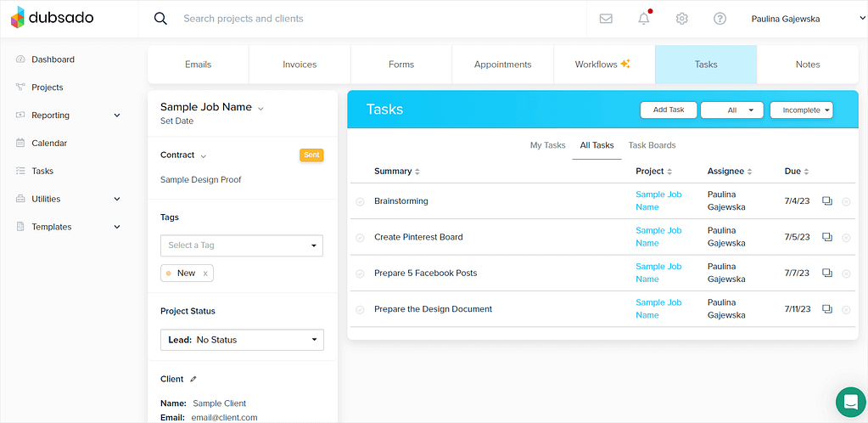Open comments icon for Brainstorming task

pos(827,200)
